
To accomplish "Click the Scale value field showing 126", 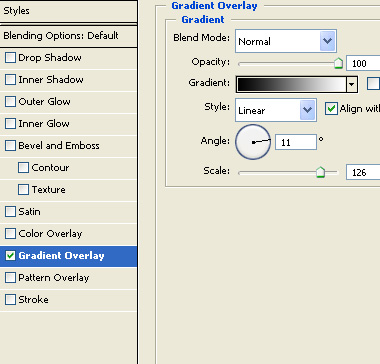I will point(363,172).
